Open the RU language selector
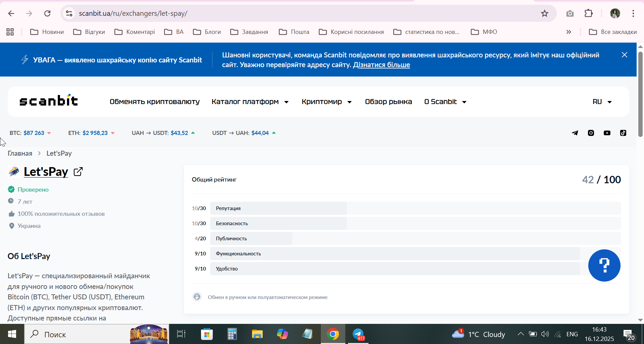Image resolution: width=644 pixels, height=344 pixels. 602,102
